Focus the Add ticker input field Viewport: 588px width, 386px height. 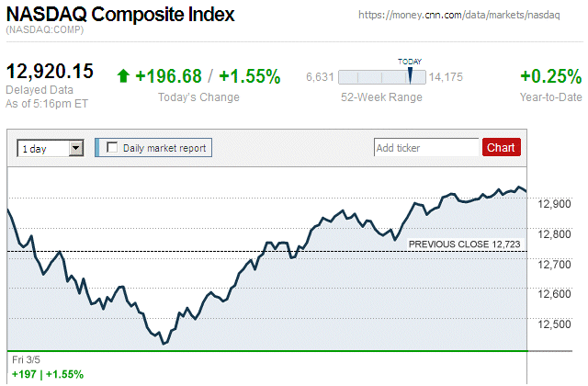(426, 147)
